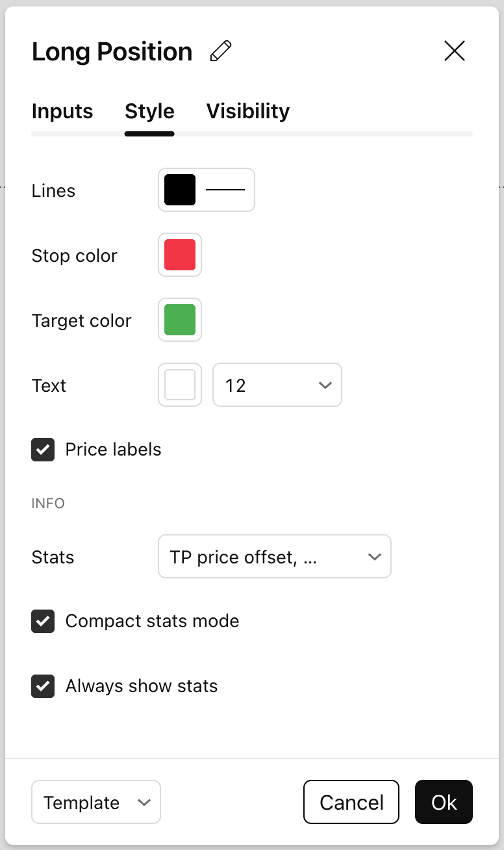Dismiss the dialog with Cancel

point(351,802)
